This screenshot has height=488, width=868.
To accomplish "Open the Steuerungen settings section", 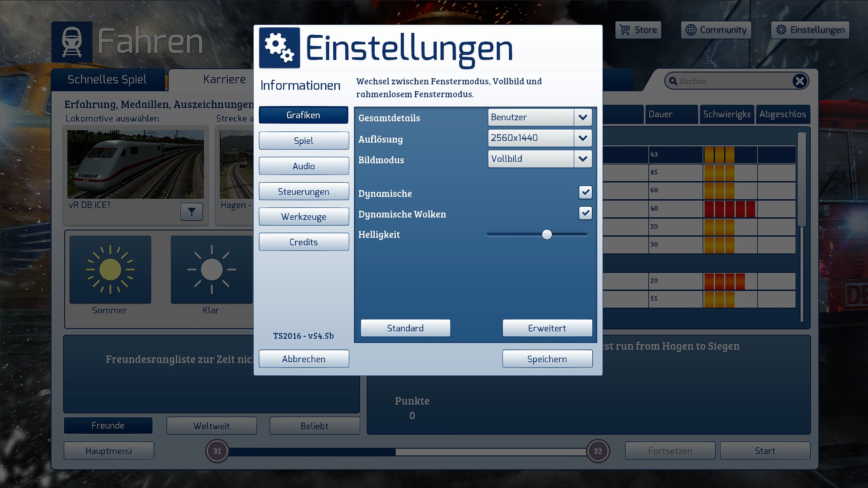I will click(x=304, y=191).
